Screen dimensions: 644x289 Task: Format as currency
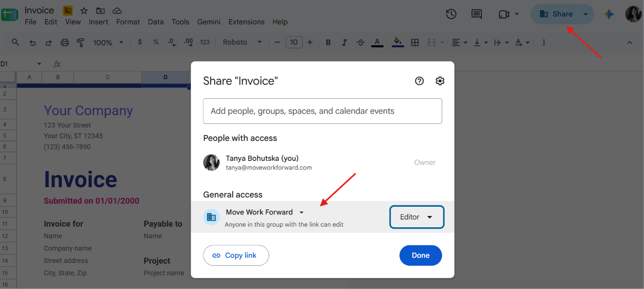tap(140, 42)
